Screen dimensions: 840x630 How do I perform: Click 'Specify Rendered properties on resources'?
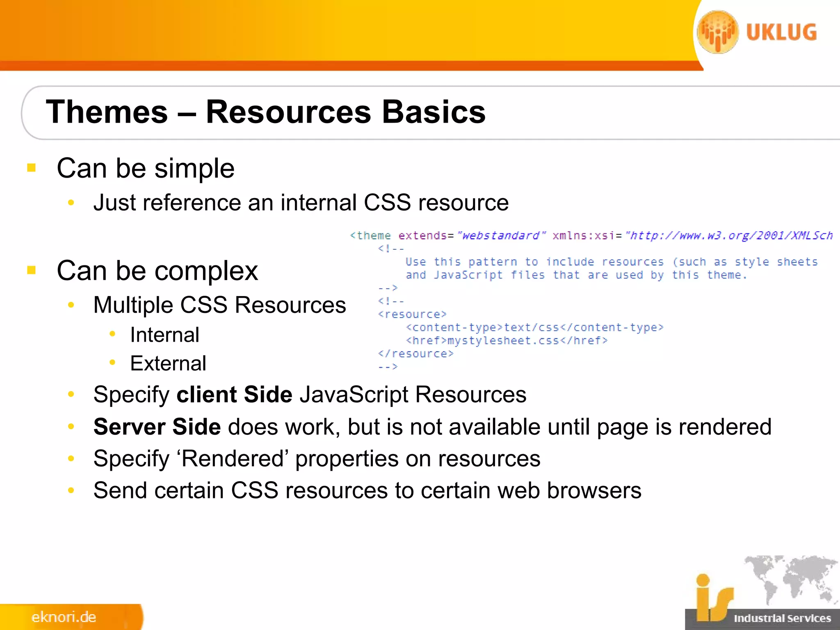317,459
